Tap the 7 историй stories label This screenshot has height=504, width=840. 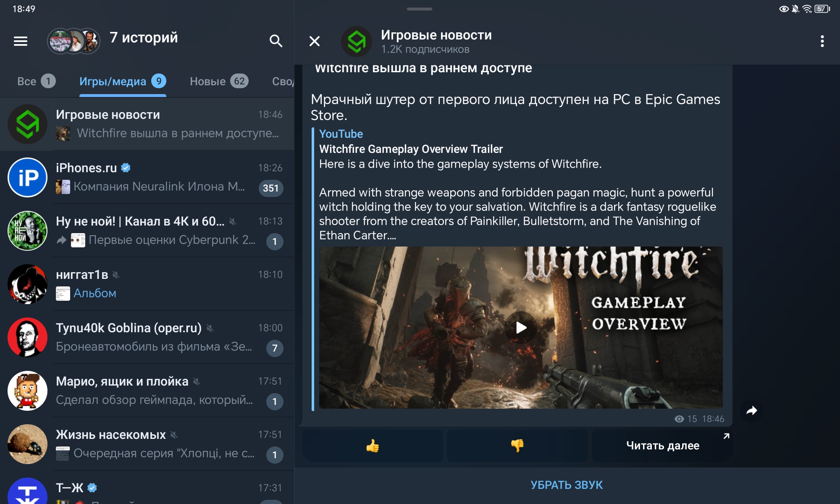pyautogui.click(x=144, y=37)
